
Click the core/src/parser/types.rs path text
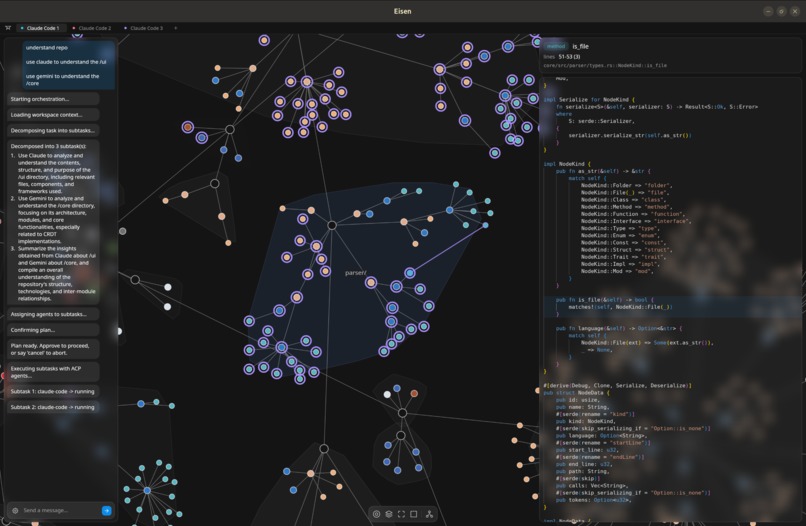[605, 65]
